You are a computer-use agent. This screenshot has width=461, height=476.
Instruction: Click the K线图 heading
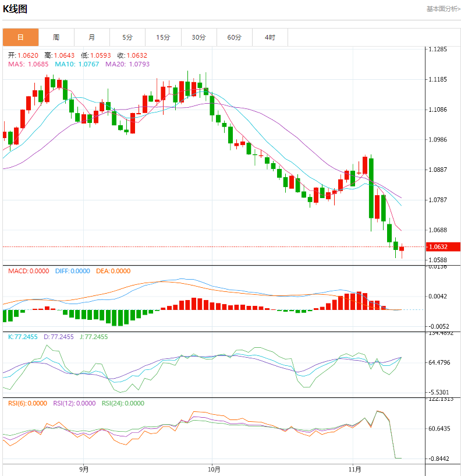point(15,9)
